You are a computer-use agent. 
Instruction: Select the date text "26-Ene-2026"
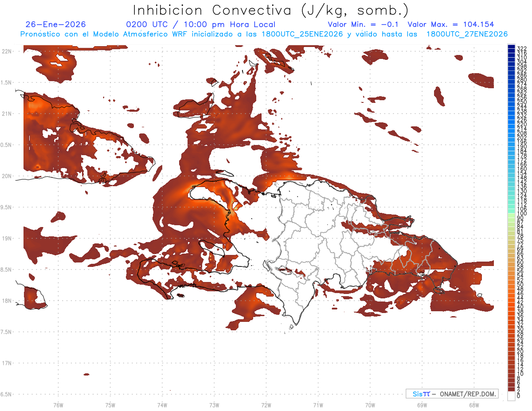pos(56,24)
